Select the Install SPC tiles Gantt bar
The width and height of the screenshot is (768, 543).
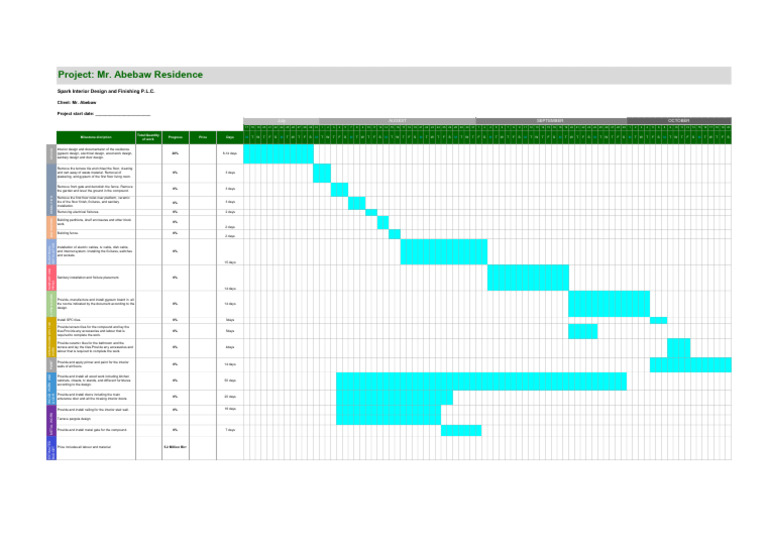(x=658, y=320)
